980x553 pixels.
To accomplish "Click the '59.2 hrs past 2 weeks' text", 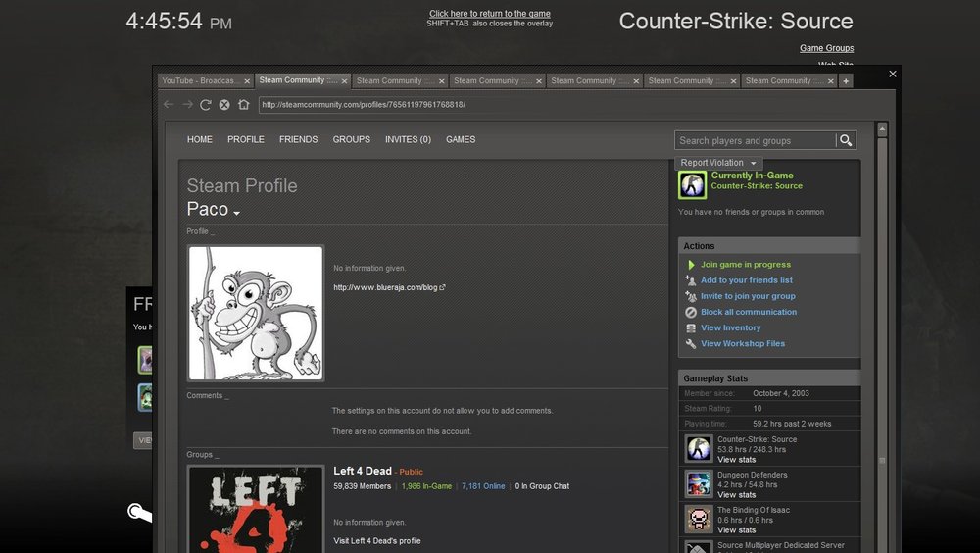I will click(x=792, y=425).
